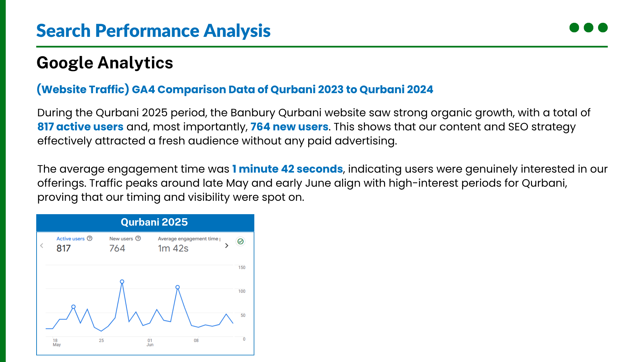Screen dimensions: 644x362
Task: Click the help icon beside New users
Action: tap(138, 238)
